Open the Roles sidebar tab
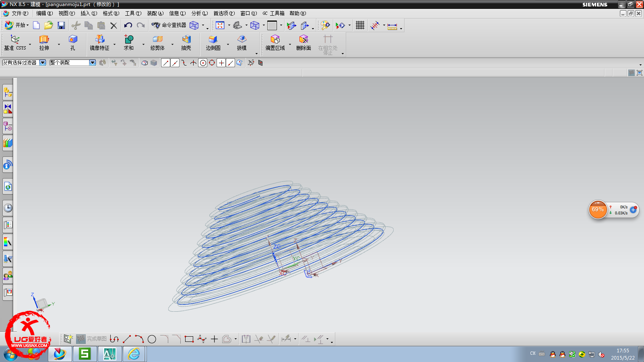 tap(8, 276)
